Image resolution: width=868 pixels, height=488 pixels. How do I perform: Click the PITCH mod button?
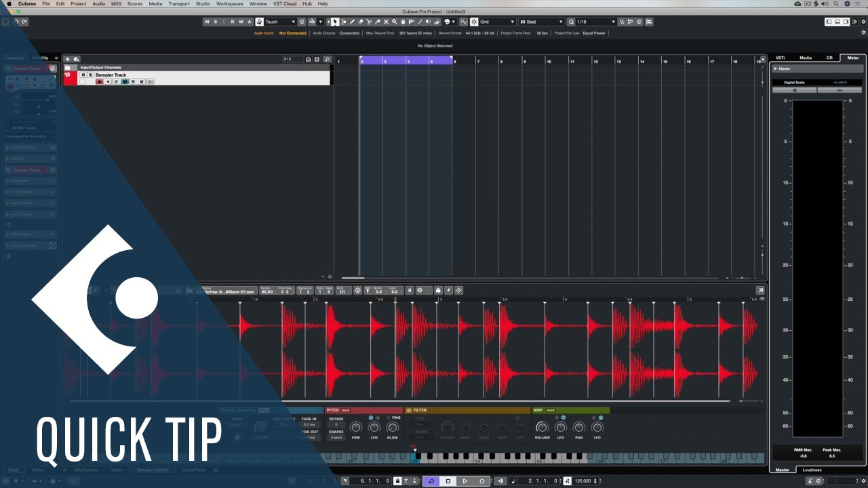(x=346, y=410)
